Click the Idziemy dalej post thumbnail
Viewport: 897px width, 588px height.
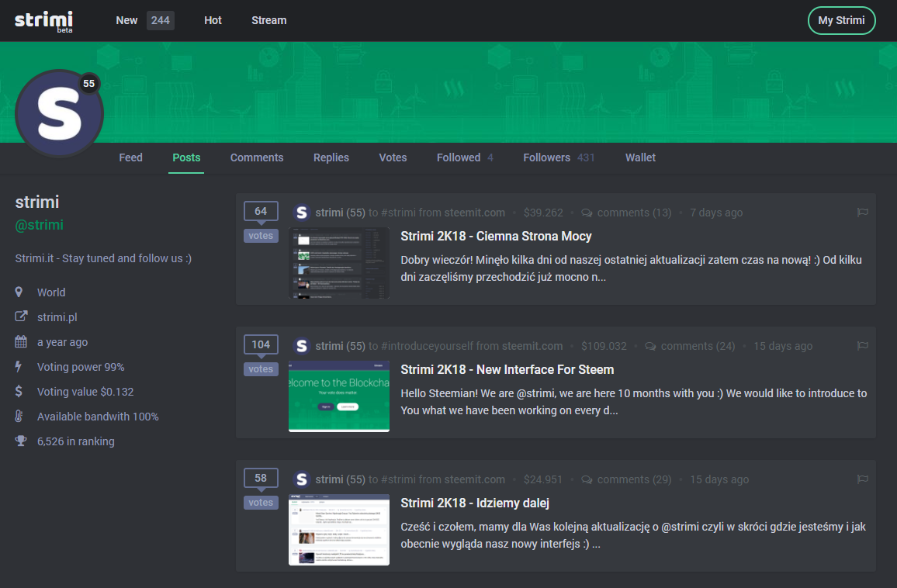[x=339, y=530]
